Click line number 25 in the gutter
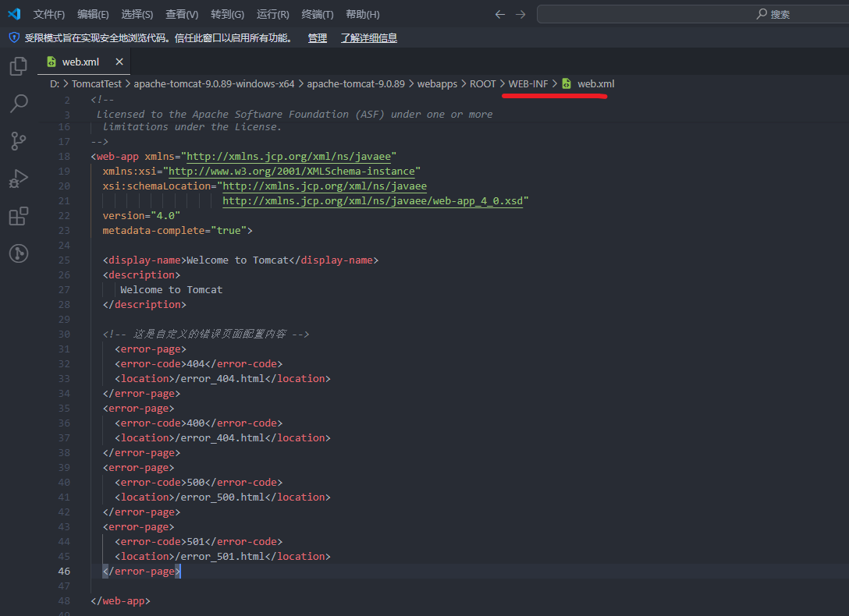This screenshot has height=616, width=849. point(64,260)
